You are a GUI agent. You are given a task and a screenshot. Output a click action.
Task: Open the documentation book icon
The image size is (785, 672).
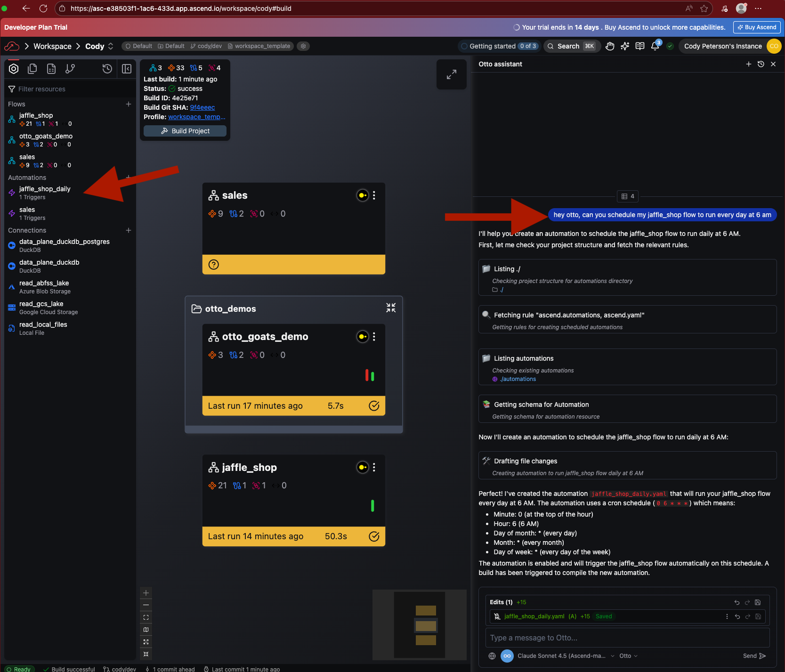pos(640,46)
